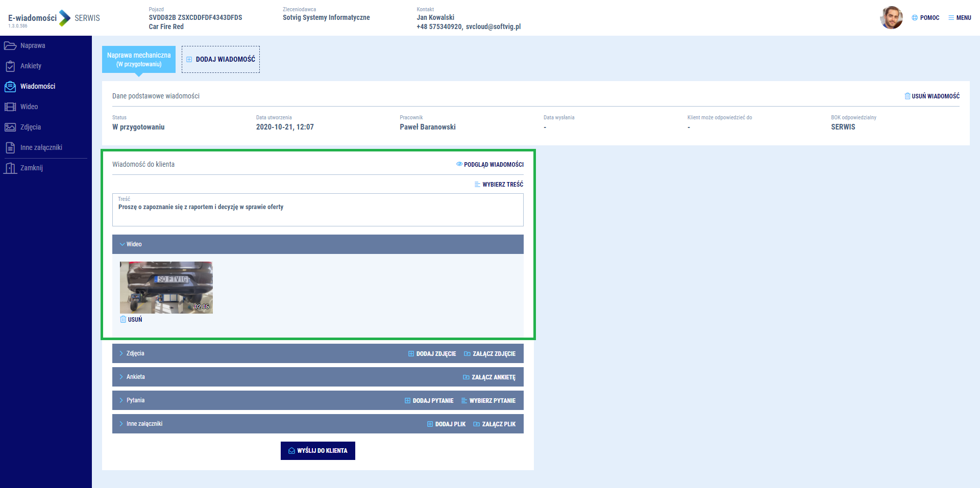Image resolution: width=980 pixels, height=488 pixels.
Task: Delete the video using the USUŃ trash icon
Action: 123,320
